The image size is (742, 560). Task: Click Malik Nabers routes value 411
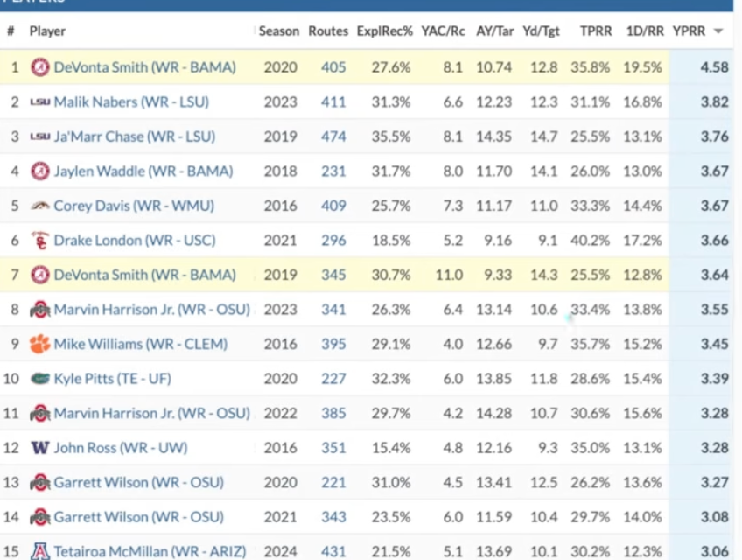pos(333,102)
